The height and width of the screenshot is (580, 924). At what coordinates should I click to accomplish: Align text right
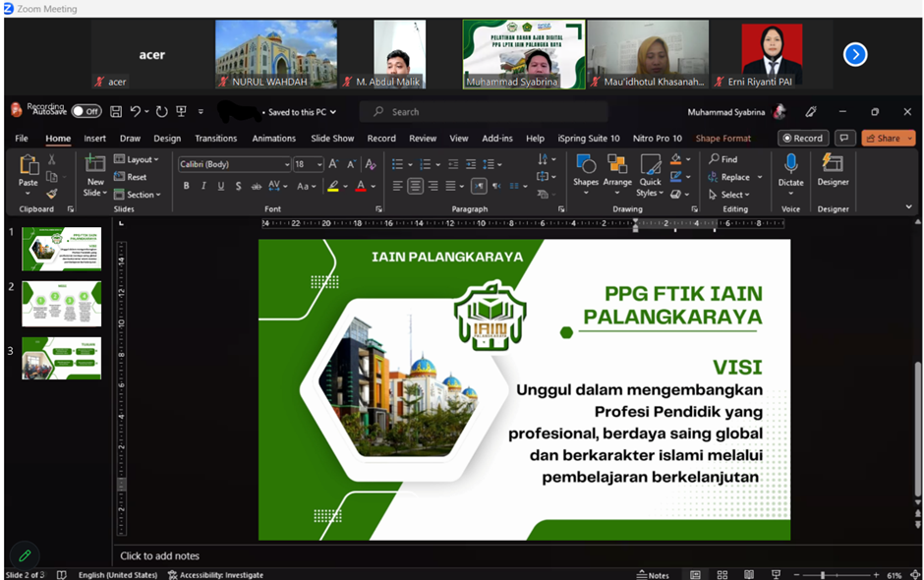[433, 186]
